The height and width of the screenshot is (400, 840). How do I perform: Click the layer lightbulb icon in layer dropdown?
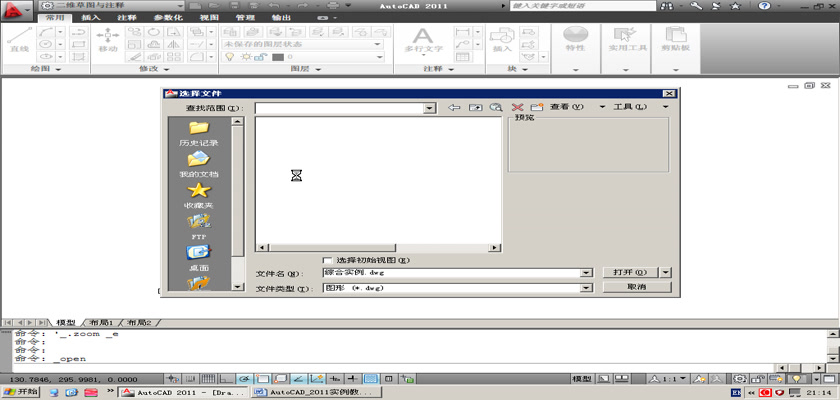(230, 57)
